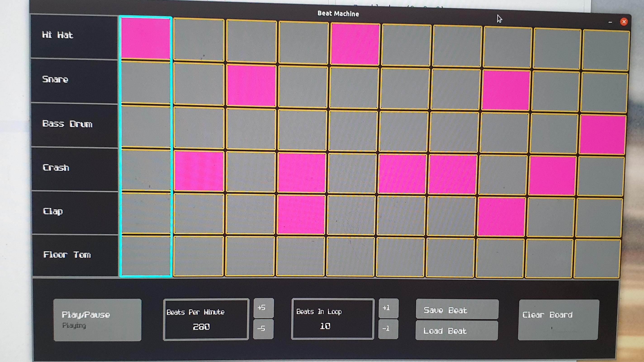
Task: Activate the Hi Hat beat 10 pad
Action: pos(606,50)
